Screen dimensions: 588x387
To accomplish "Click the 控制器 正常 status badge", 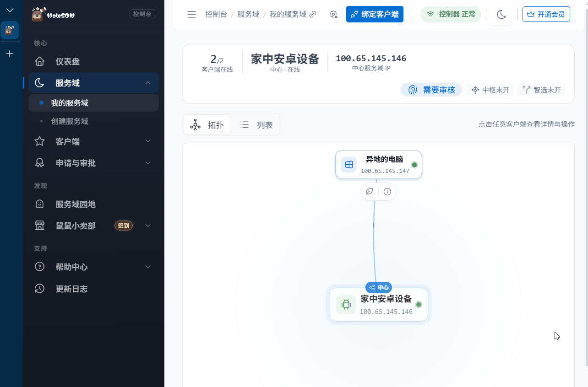I will click(451, 14).
